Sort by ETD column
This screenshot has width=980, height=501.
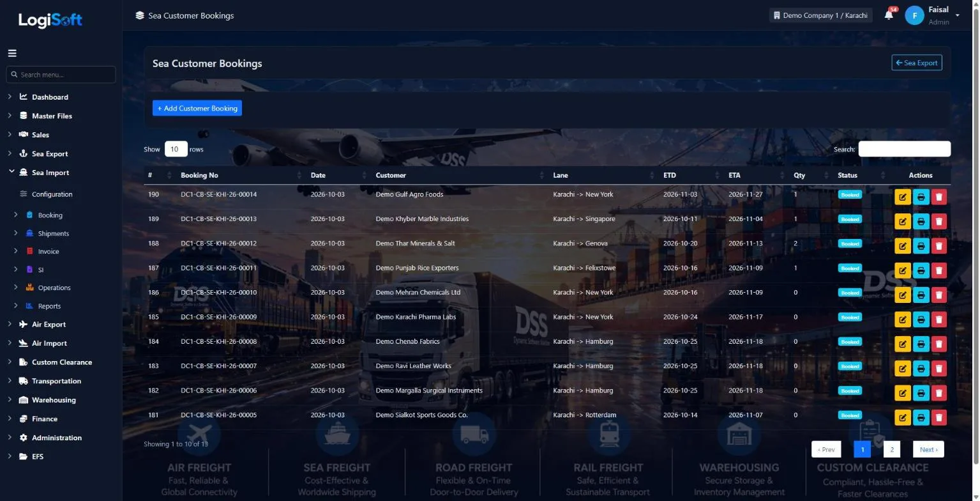point(691,175)
